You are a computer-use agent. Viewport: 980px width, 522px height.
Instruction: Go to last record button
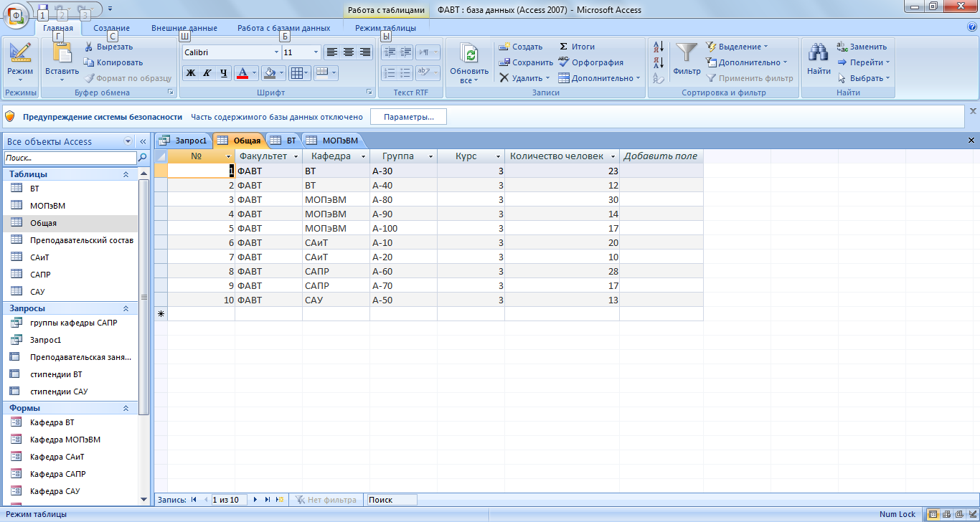pos(267,500)
